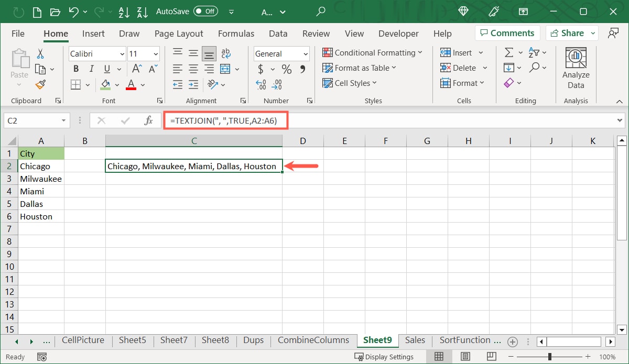Switch to the Formulas ribbon tab
629x364 pixels.
pyautogui.click(x=236, y=33)
